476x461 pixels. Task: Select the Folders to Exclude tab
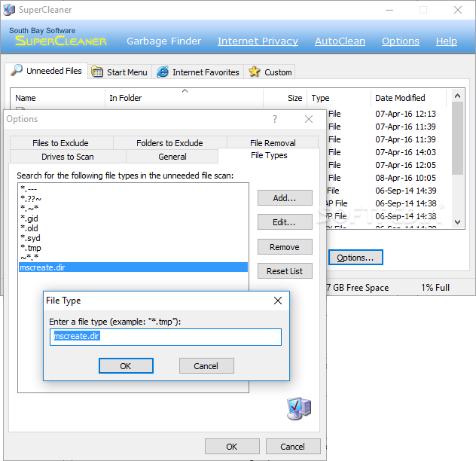[169, 143]
